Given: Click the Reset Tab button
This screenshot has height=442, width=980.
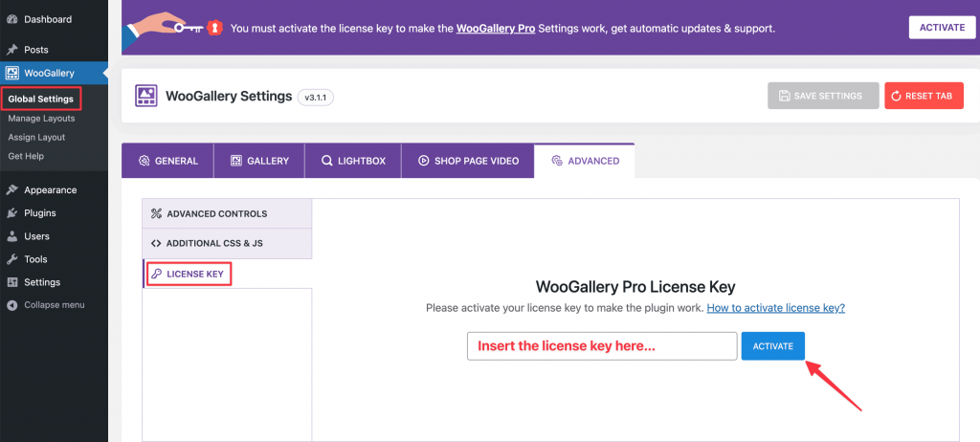Looking at the screenshot, I should coord(924,96).
